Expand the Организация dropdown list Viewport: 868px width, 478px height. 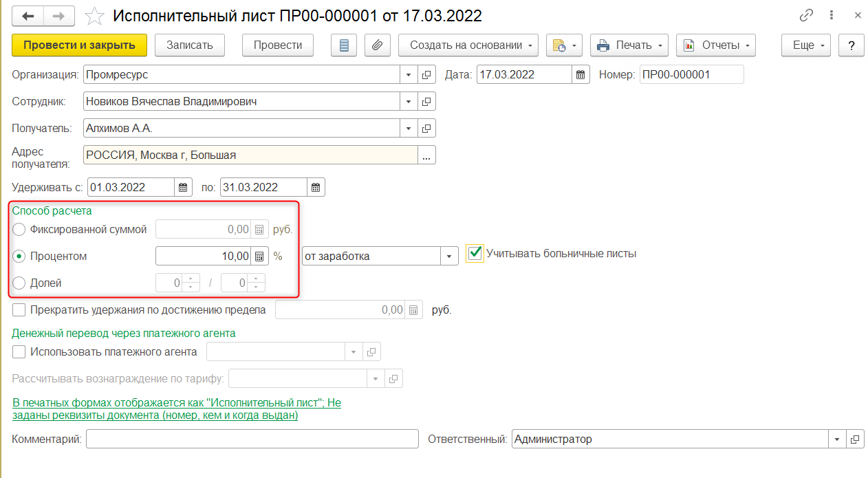(x=409, y=75)
